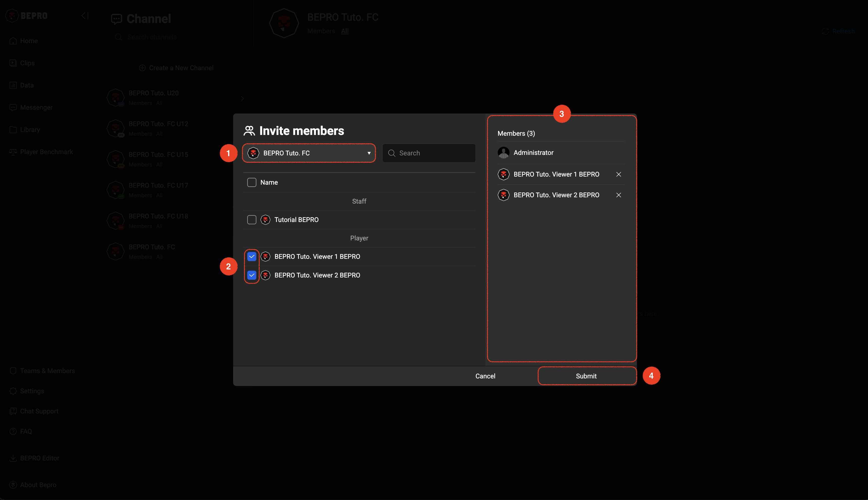Cancel the invite members dialog
The image size is (868, 500).
click(x=485, y=376)
